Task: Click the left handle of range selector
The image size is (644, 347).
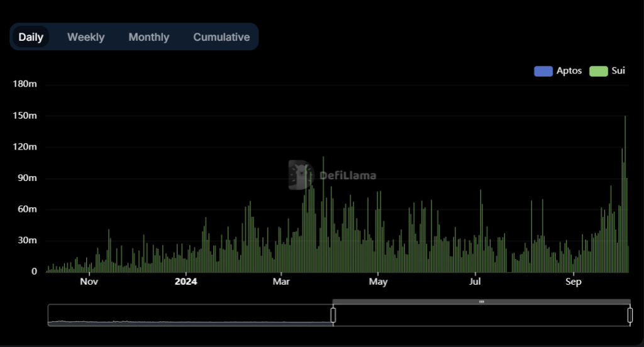Action: point(333,315)
